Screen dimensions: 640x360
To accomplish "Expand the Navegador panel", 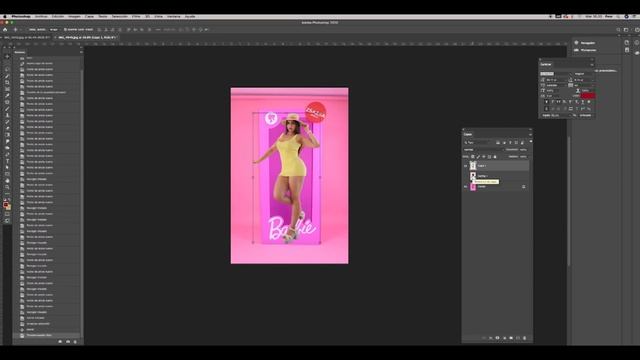I will (588, 42).
